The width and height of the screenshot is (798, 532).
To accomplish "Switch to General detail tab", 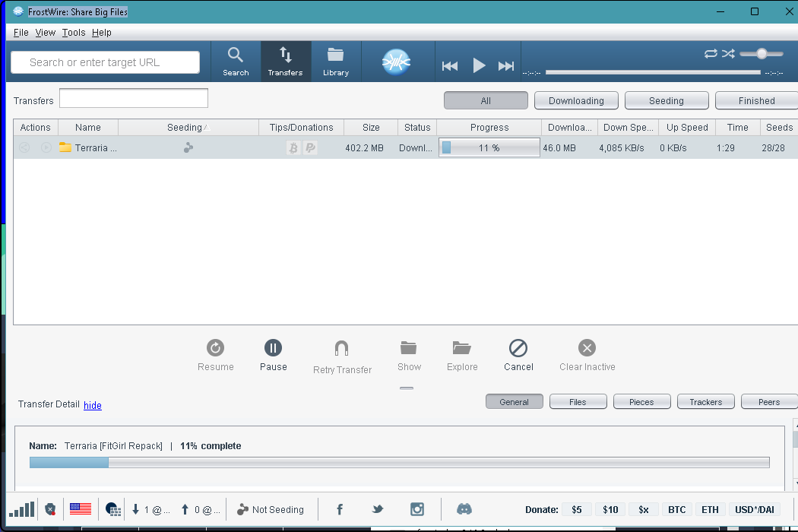I will pyautogui.click(x=514, y=402).
